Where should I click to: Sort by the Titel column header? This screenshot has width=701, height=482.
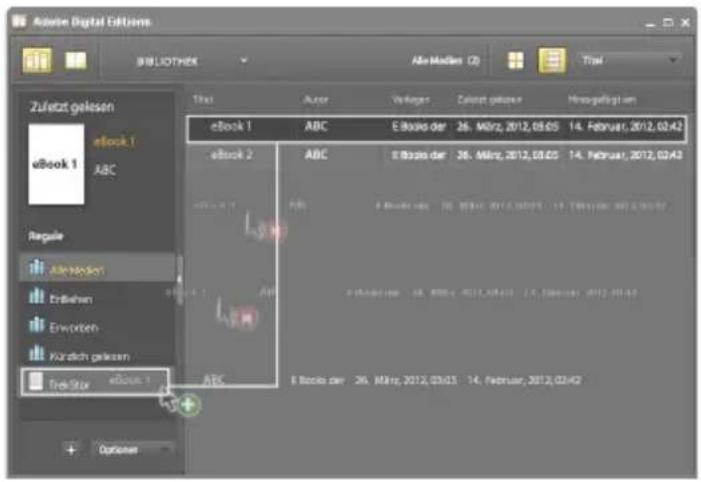pos(203,99)
